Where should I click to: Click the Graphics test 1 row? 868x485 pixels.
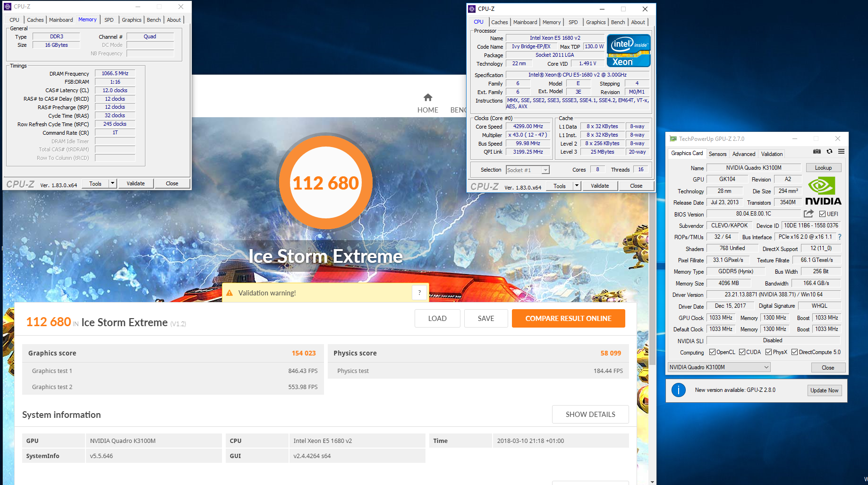[173, 371]
